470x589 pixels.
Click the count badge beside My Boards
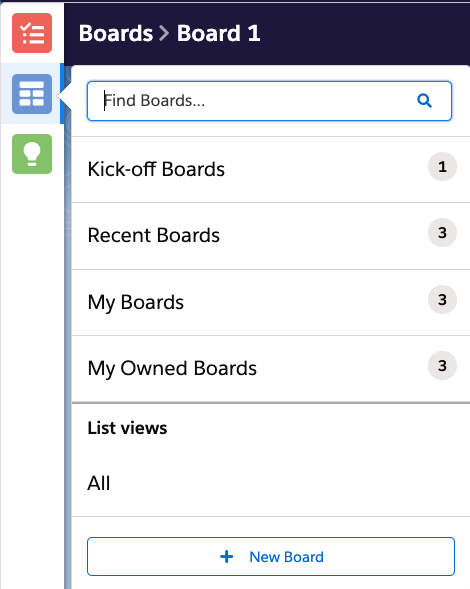pyautogui.click(x=442, y=300)
